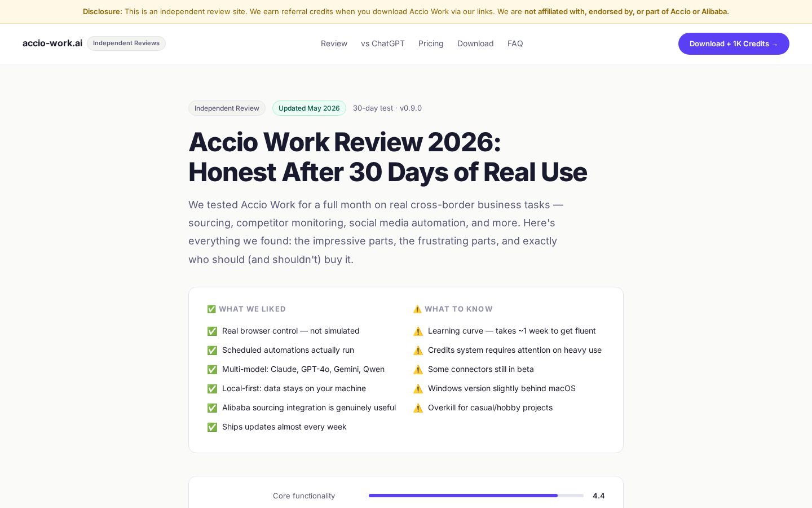Screen dimensions: 812x508
Task: Open the Download nav link
Action: (475, 43)
